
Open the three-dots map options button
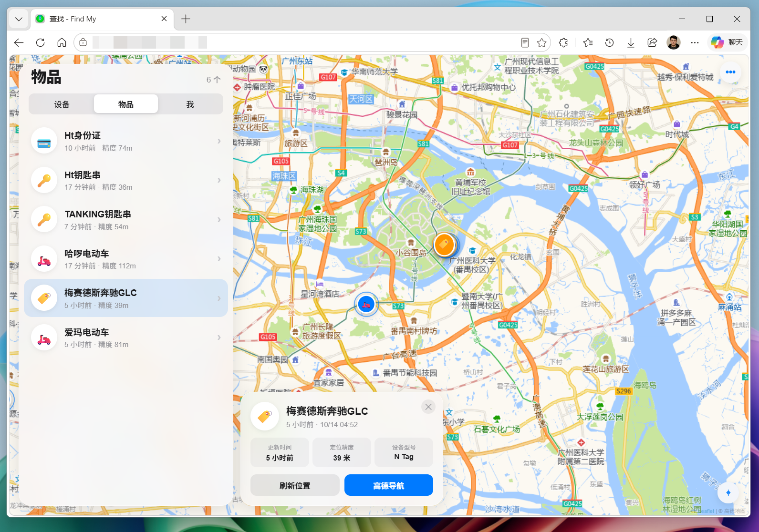(x=730, y=72)
